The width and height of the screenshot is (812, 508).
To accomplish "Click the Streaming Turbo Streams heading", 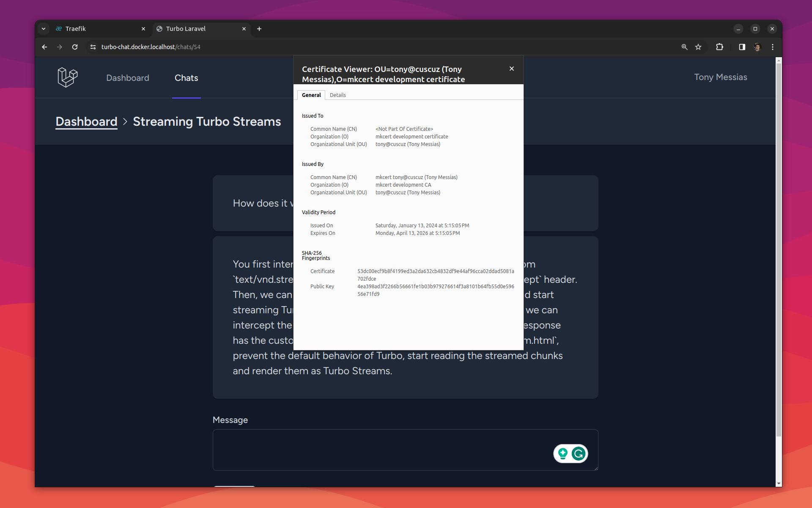I will point(207,121).
